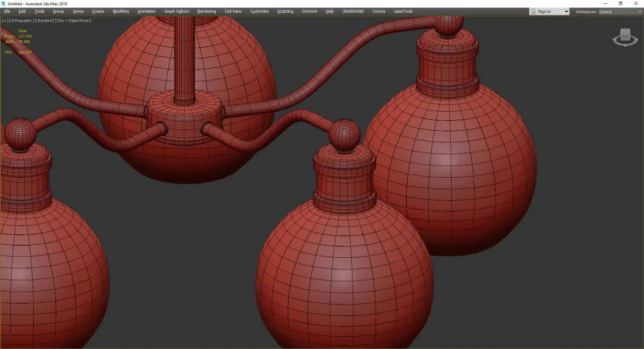Click the user profile icon beside Sign In
Screen dimensions: 644x349
533,11
